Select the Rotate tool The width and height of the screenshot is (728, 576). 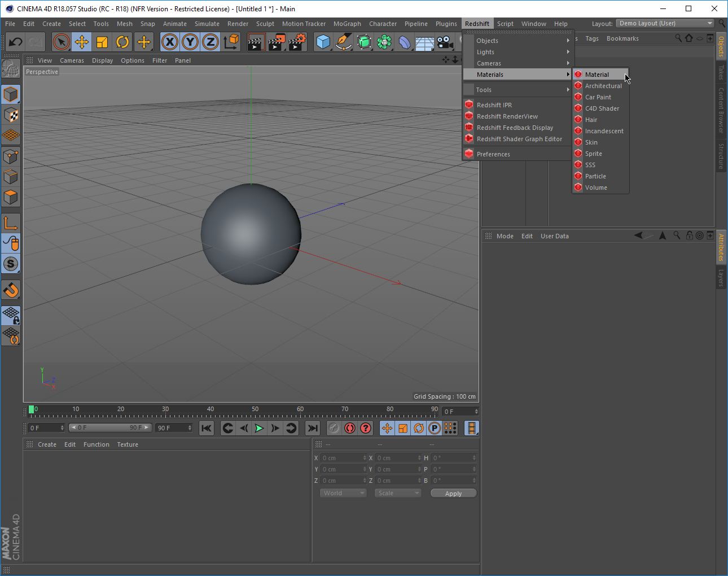click(x=122, y=42)
